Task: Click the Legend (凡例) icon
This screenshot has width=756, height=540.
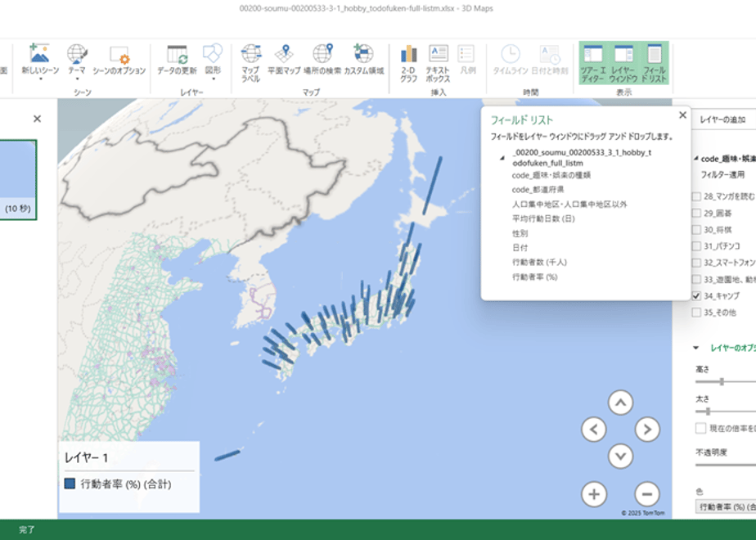Action: [x=466, y=53]
